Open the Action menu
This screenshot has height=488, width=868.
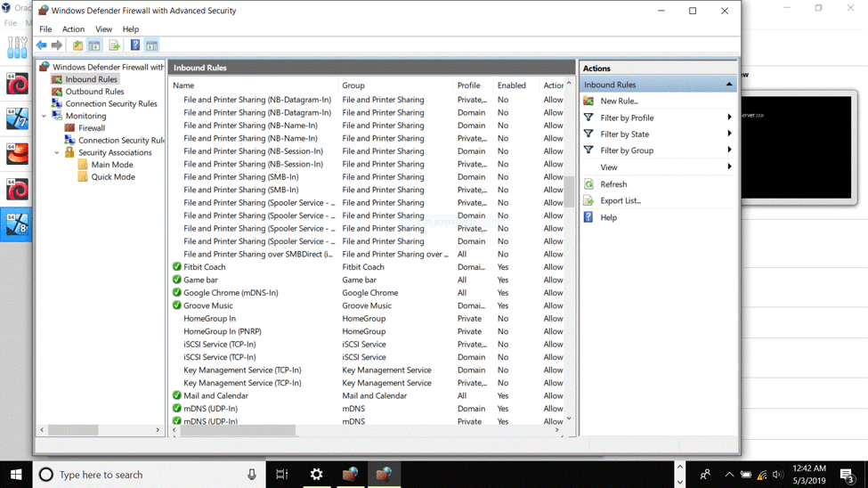coord(73,28)
